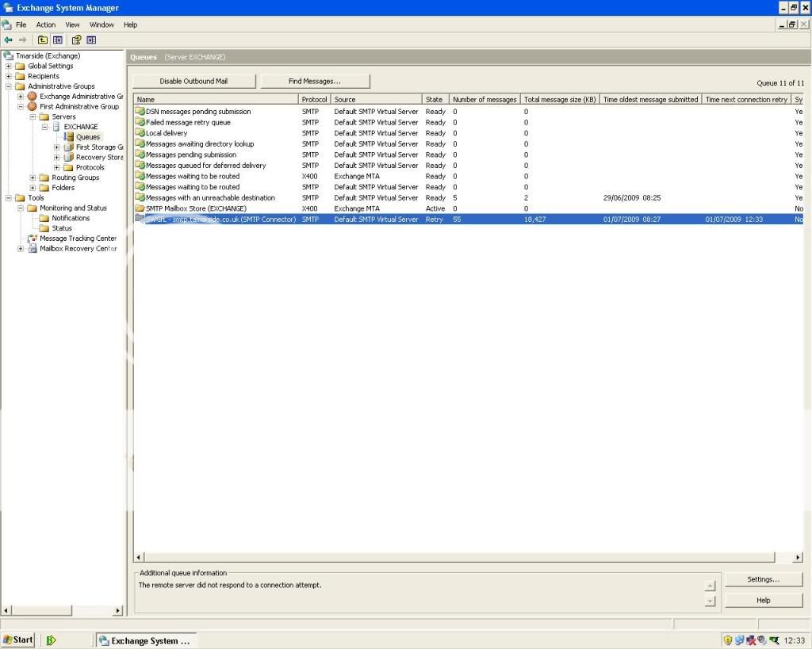This screenshot has width=812, height=649.
Task: Click the Tmarside (Exchange) root icon
Action: 8,55
